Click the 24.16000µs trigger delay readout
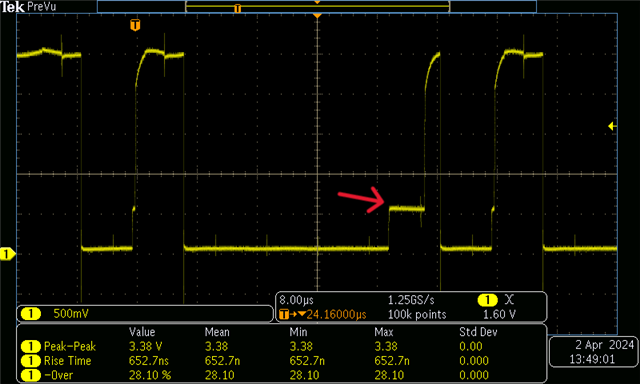The image size is (640, 384). [336, 315]
